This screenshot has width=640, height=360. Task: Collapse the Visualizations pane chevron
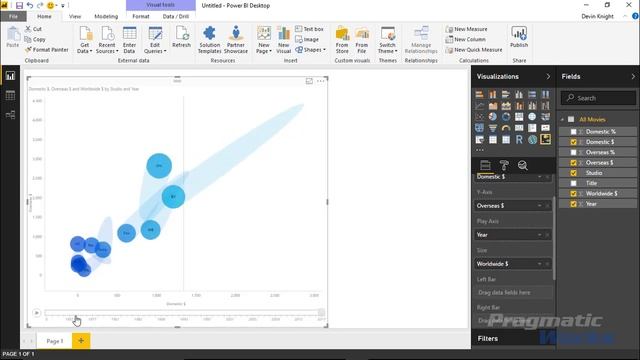click(x=548, y=76)
